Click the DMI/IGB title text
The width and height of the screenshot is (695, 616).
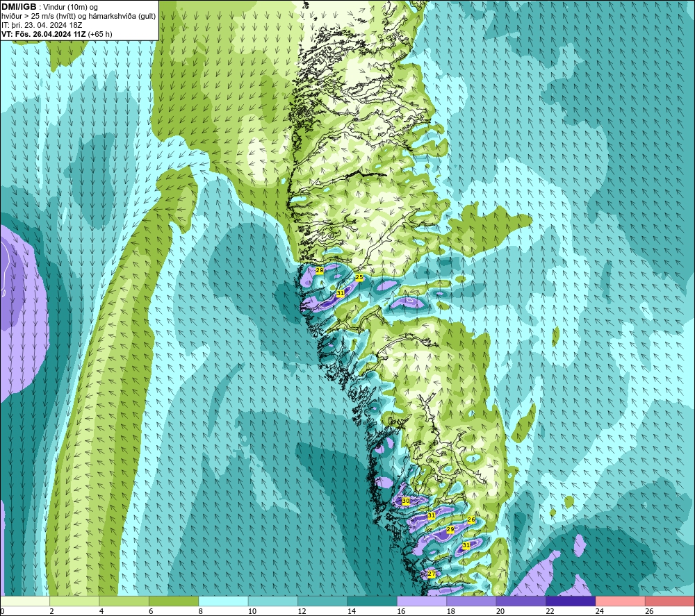click(x=19, y=7)
